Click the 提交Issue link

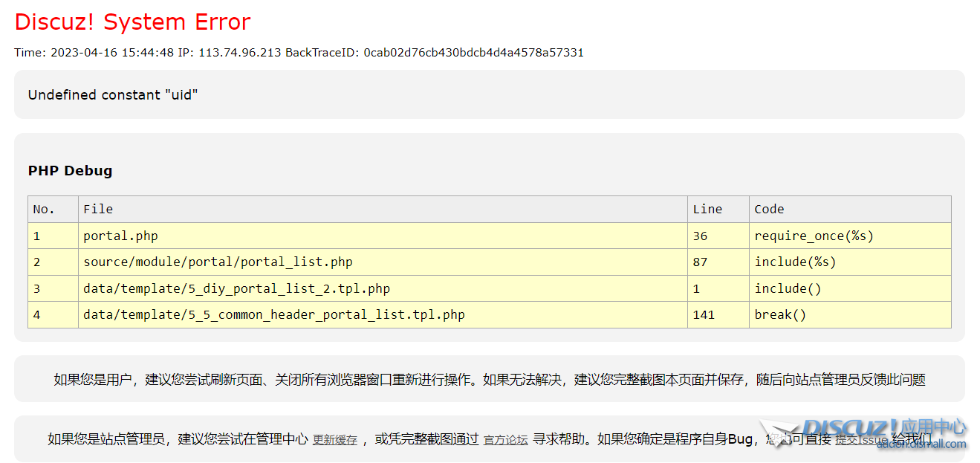pyautogui.click(x=861, y=439)
